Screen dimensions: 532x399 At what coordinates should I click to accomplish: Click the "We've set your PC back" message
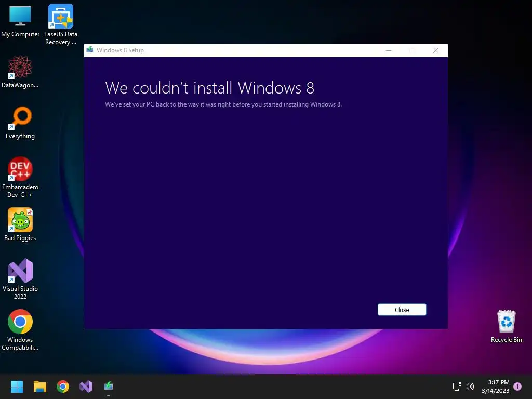tap(223, 104)
